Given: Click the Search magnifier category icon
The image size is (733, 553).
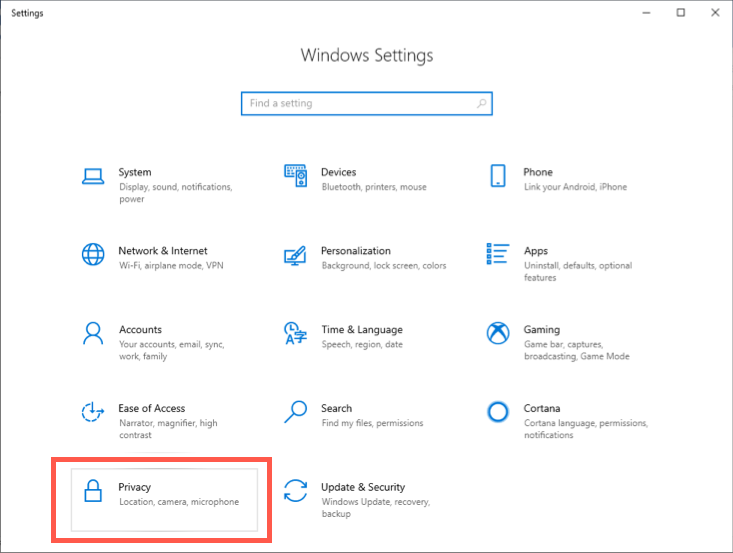Looking at the screenshot, I should pyautogui.click(x=295, y=411).
